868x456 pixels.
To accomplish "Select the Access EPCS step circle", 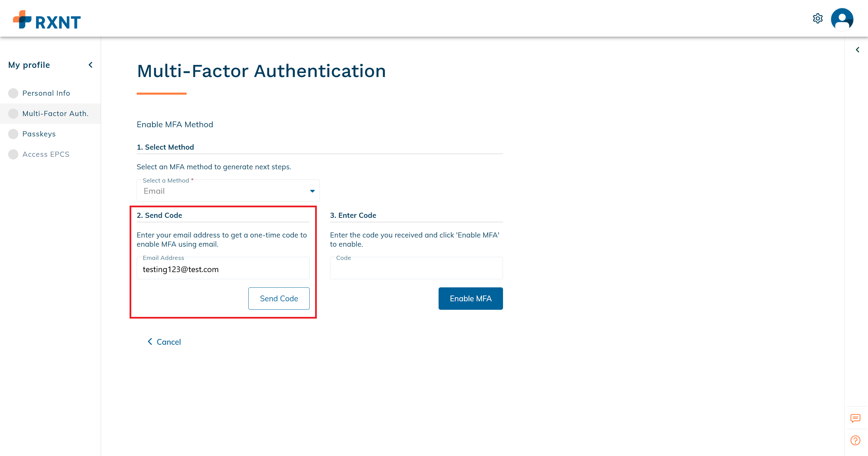I will point(13,154).
